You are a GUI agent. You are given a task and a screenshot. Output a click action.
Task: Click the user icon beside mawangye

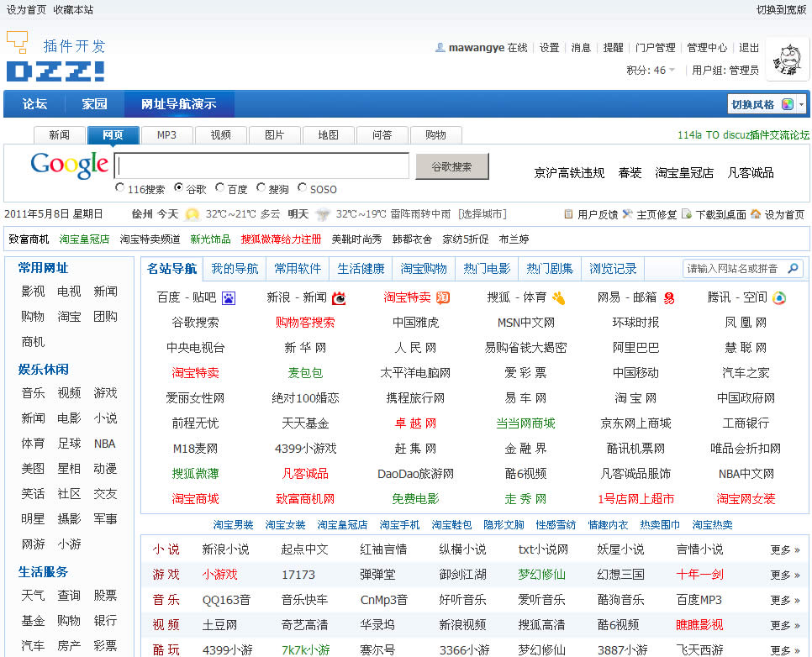440,48
